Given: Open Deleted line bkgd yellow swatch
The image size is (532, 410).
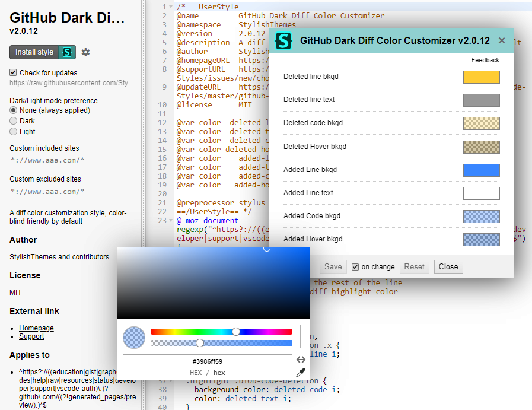Looking at the screenshot, I should click(x=481, y=77).
